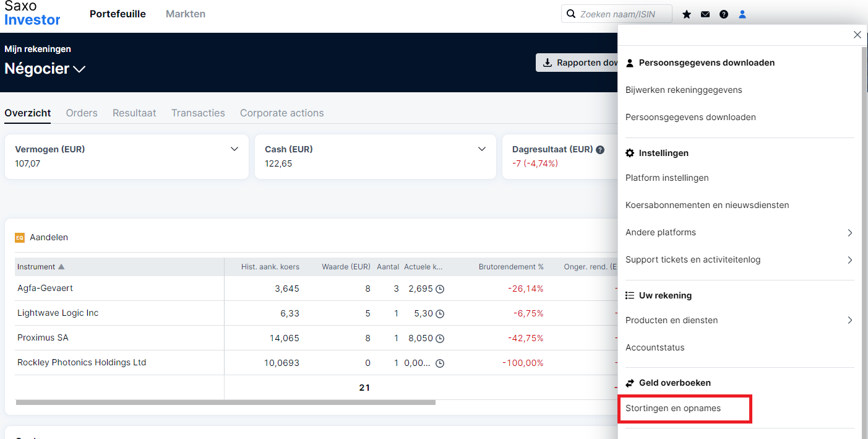Click the Dagresultaat help info icon
868x439 pixels.
pyautogui.click(x=600, y=149)
